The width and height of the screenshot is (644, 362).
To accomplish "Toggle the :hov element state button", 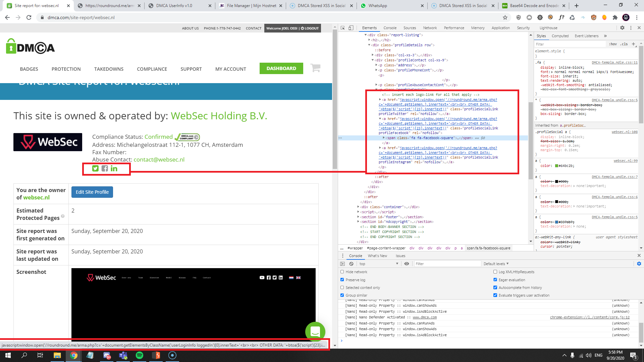I will click(x=613, y=44).
